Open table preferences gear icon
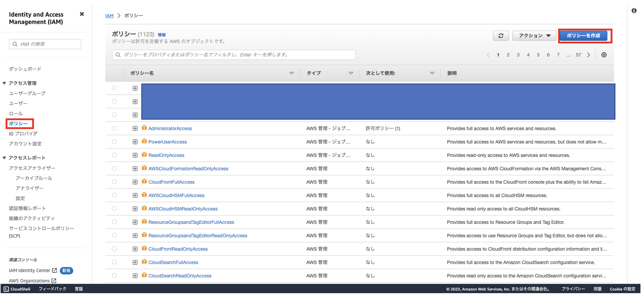644x297 pixels. [604, 55]
